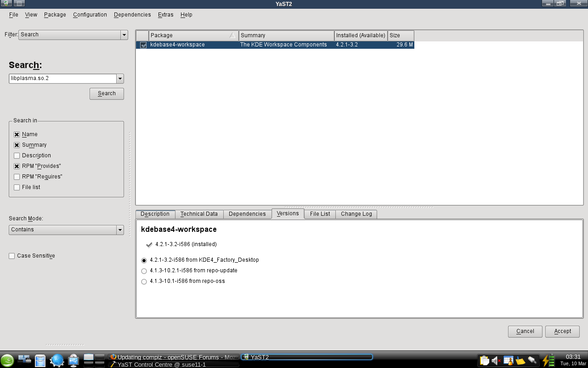Enable the Description search checkbox
Image resolution: width=588 pixels, height=368 pixels.
coord(17,155)
